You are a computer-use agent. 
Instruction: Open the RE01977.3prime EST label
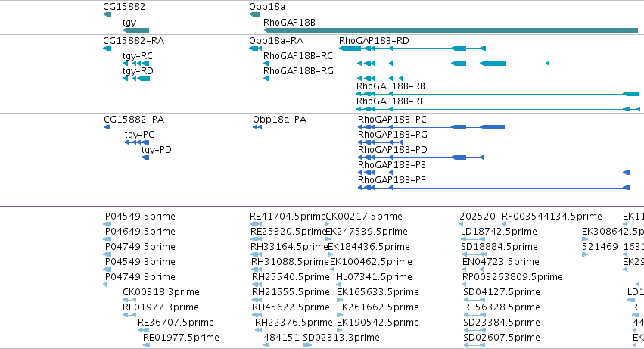coord(160,308)
